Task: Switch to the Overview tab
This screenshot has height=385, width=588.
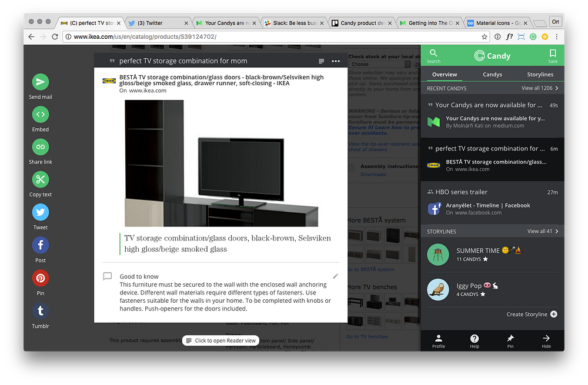Action: 445,75
